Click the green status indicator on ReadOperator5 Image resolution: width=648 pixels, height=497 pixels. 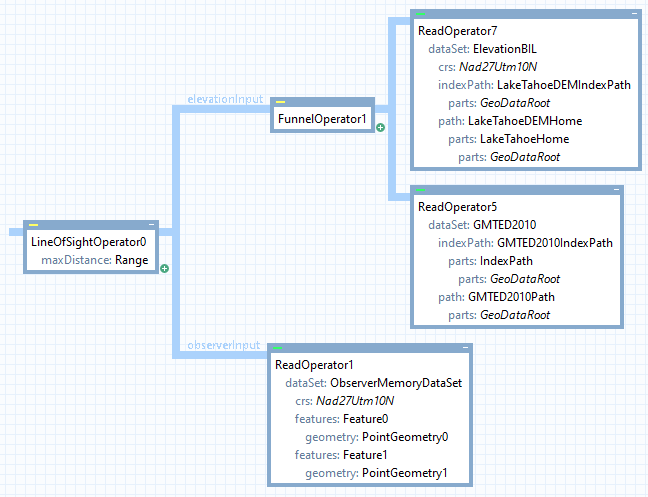421,190
